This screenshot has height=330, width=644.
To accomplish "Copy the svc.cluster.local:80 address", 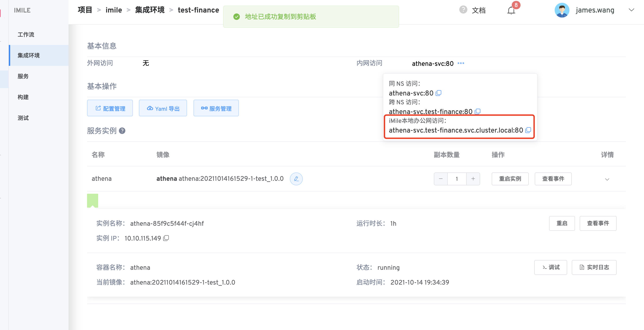I will [528, 130].
